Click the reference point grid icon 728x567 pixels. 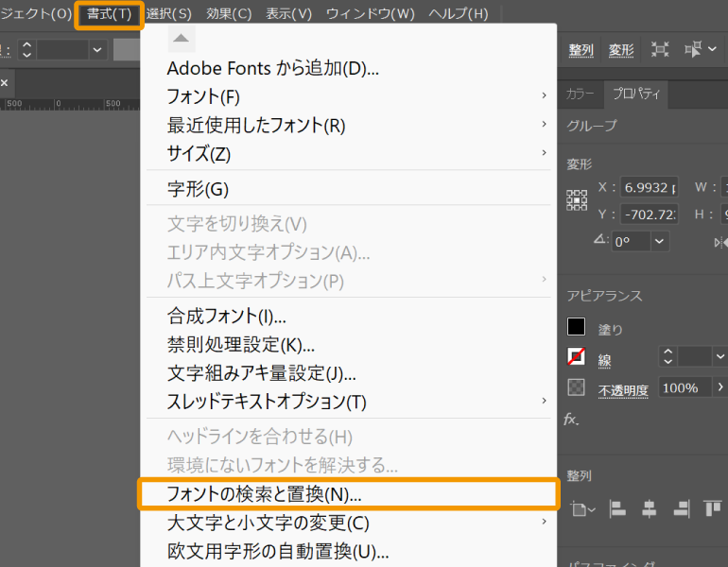(x=577, y=200)
